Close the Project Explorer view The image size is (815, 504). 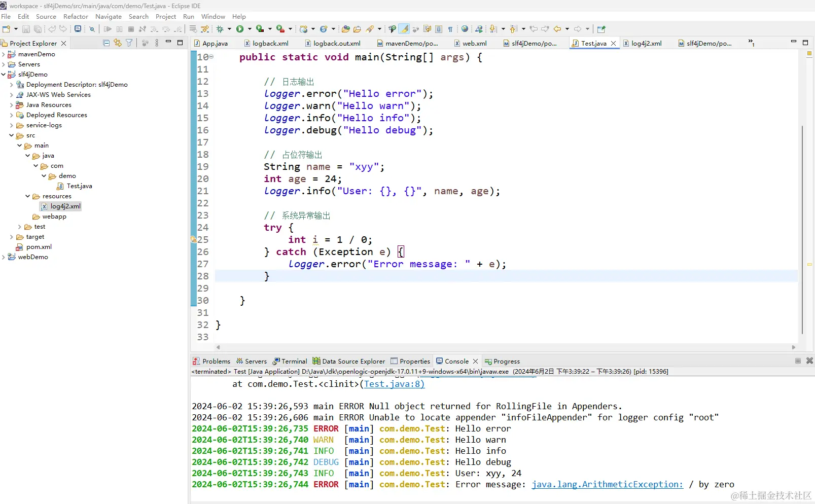(63, 43)
